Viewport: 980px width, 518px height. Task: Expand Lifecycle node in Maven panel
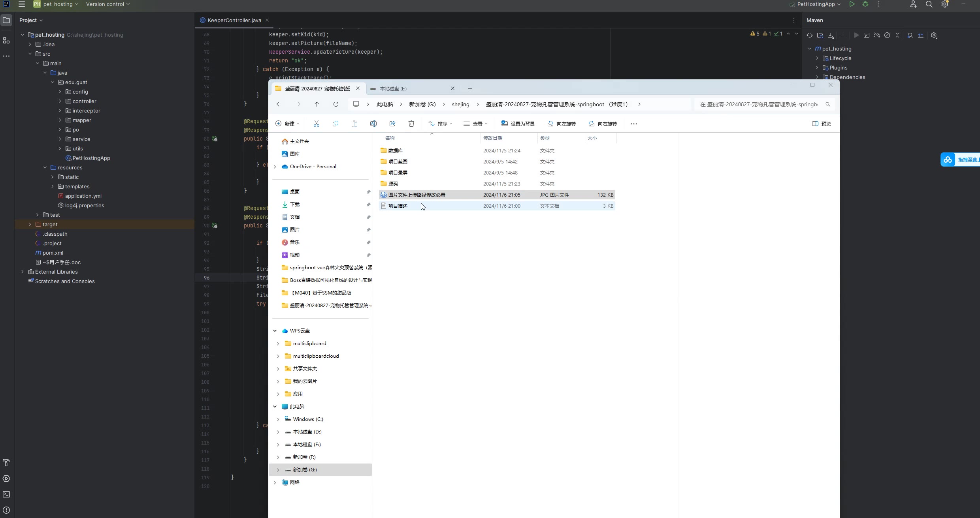[x=817, y=58]
